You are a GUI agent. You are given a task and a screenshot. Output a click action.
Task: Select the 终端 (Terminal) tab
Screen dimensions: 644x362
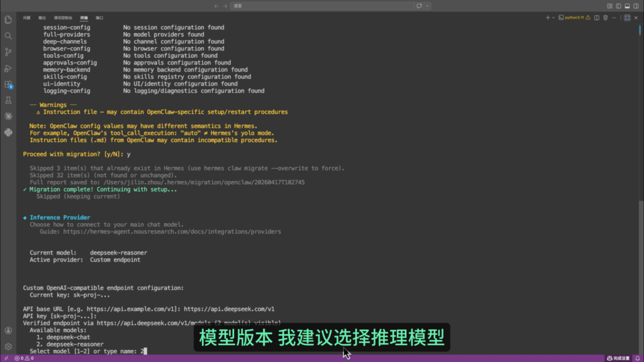point(84,18)
